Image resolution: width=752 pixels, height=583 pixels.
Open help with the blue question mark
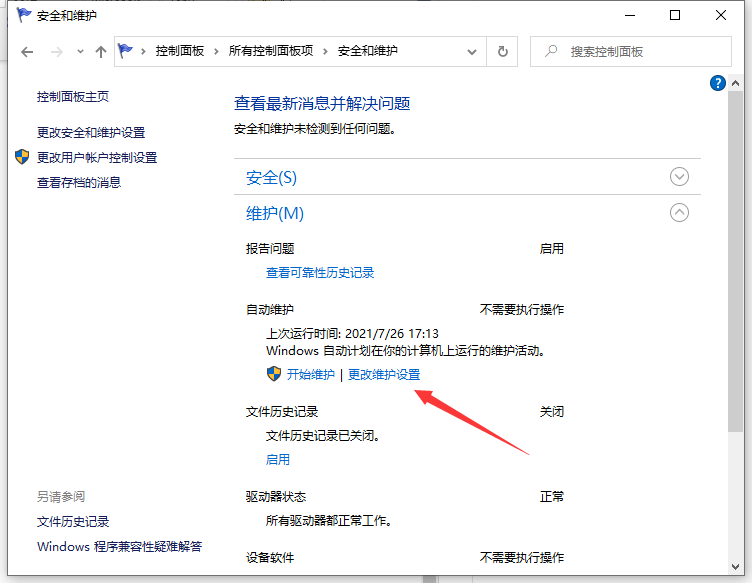[x=717, y=84]
